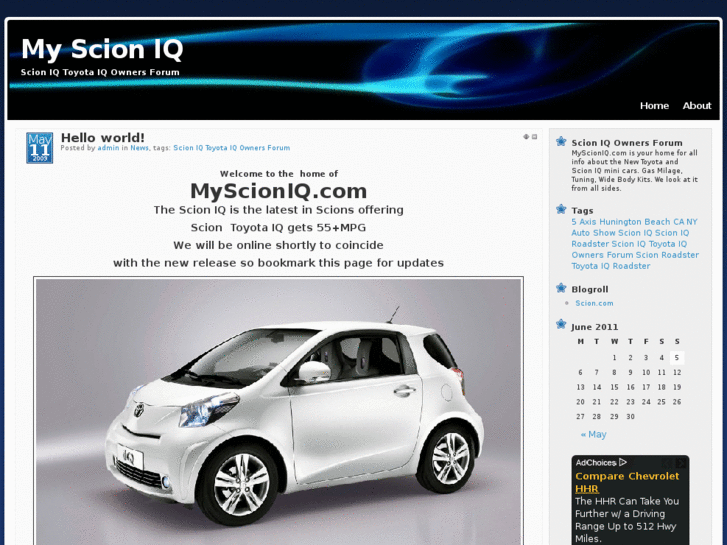Select the Hunington Beach CA tag
727x545 pixels.
coord(642,222)
